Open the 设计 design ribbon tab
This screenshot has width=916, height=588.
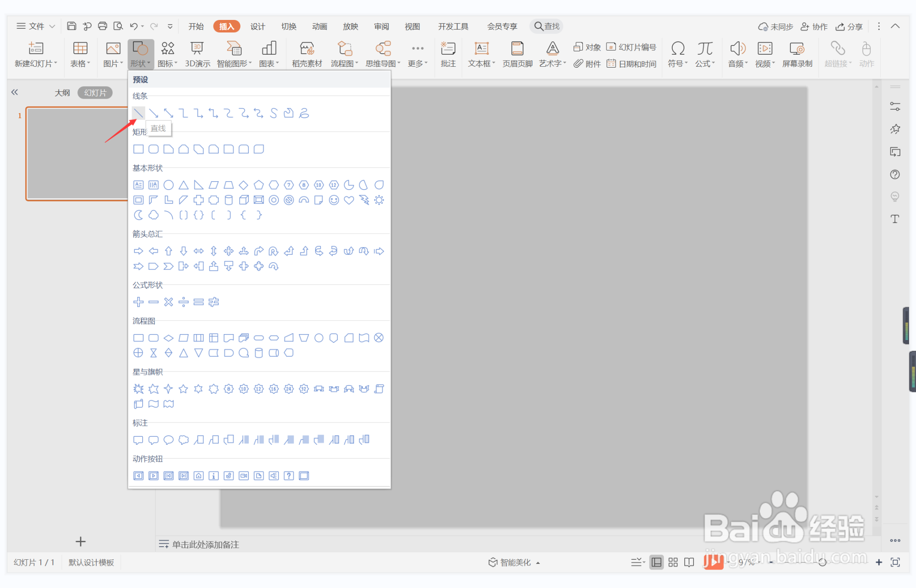point(258,26)
